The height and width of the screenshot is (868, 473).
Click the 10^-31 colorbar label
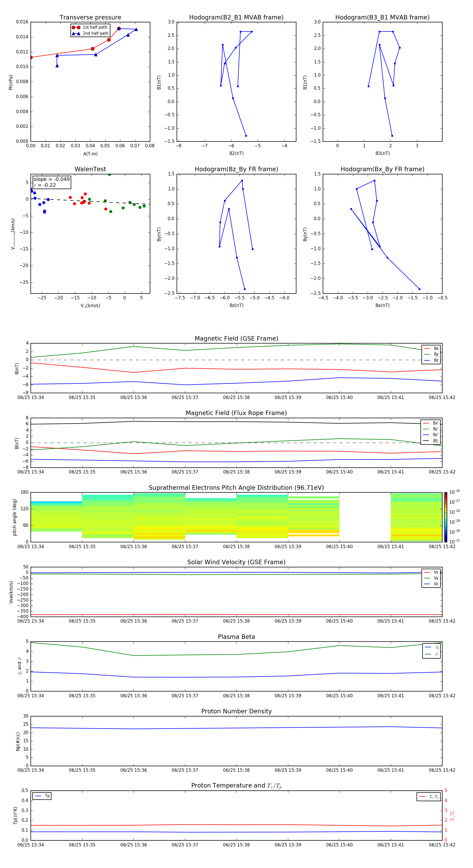point(455,542)
